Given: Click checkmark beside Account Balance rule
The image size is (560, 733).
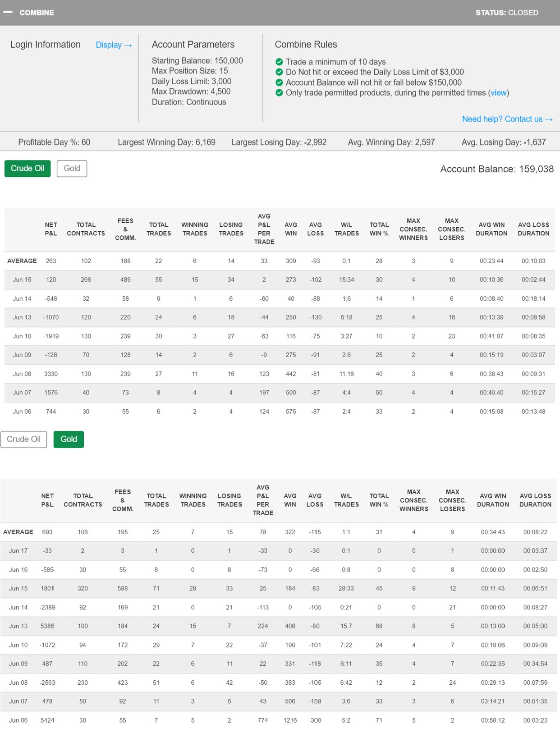Looking at the screenshot, I should (279, 82).
